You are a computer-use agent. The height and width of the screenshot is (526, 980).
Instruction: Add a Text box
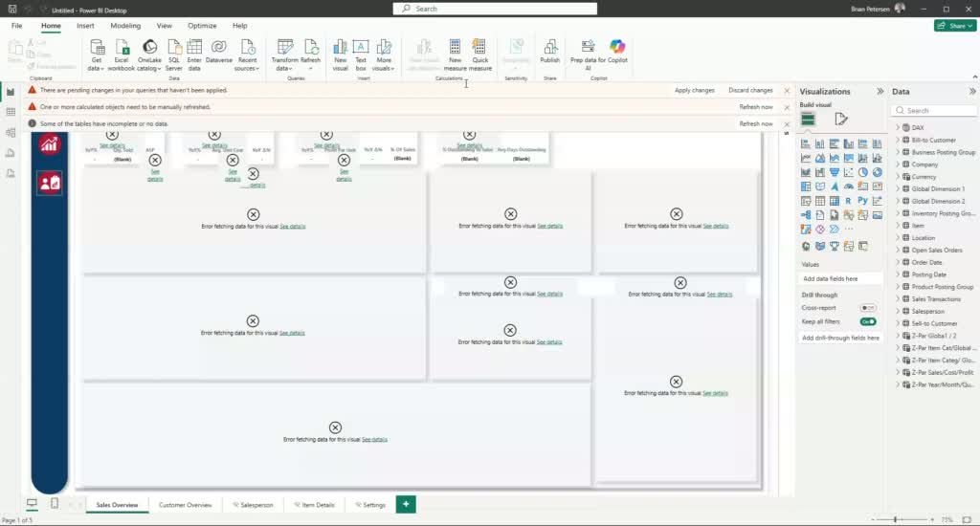pos(361,55)
